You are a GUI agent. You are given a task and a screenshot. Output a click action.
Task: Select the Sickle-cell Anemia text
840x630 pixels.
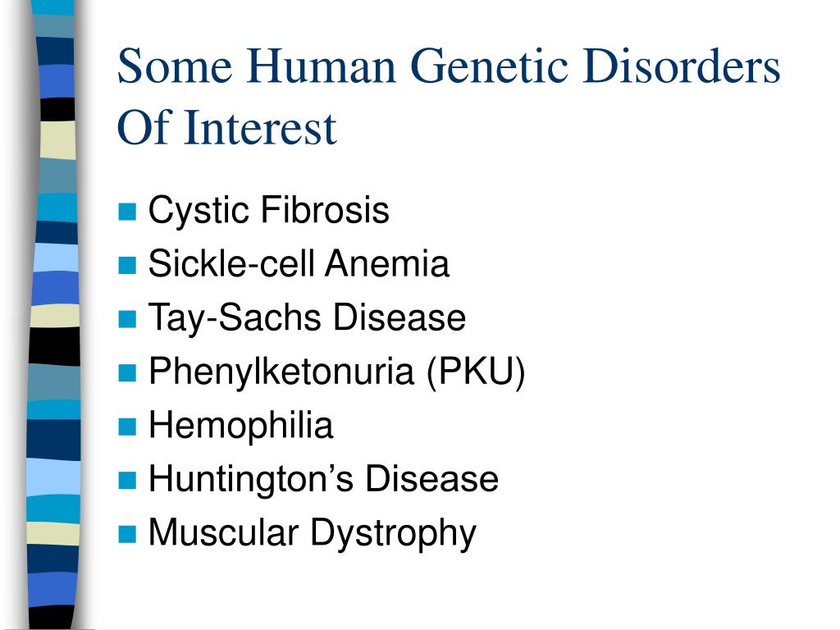coord(299,263)
